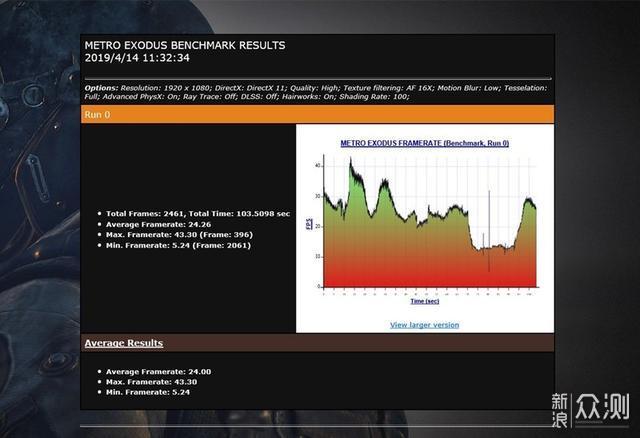Click the METRO EXODUS BENCHMARK RESULTS title
Screen dimensions: 640x438
[x=184, y=45]
